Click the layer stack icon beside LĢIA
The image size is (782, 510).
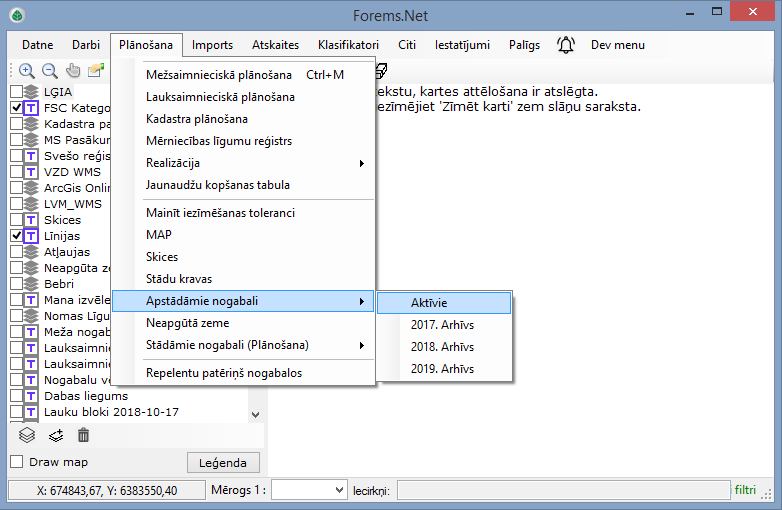pos(31,92)
